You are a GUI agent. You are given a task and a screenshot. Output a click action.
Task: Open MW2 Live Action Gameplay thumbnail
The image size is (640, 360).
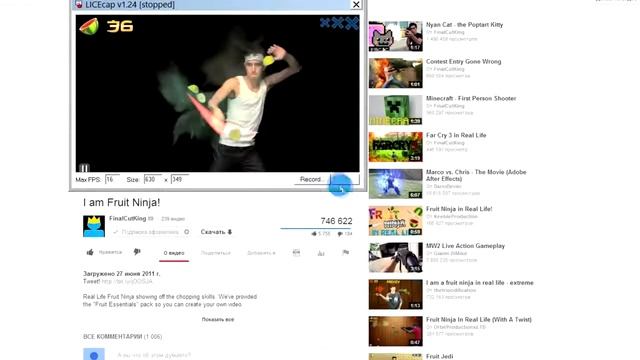coord(396,258)
